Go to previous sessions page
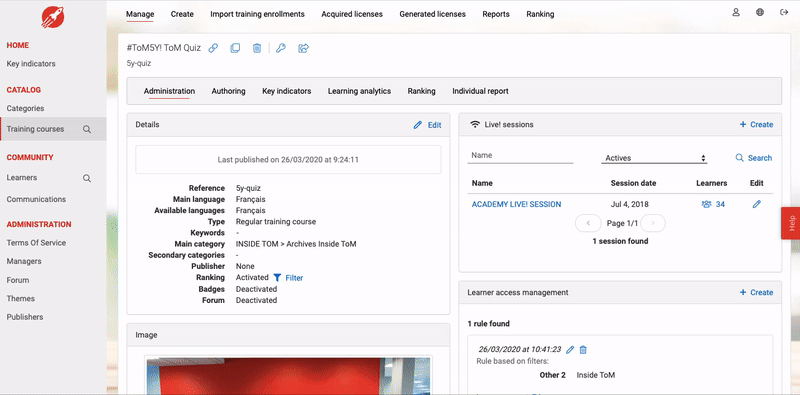 point(588,224)
